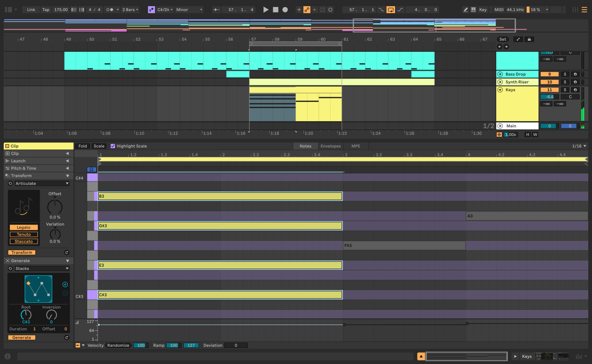
Task: Open the 2 Bars quantization dropdown
Action: (x=130, y=10)
